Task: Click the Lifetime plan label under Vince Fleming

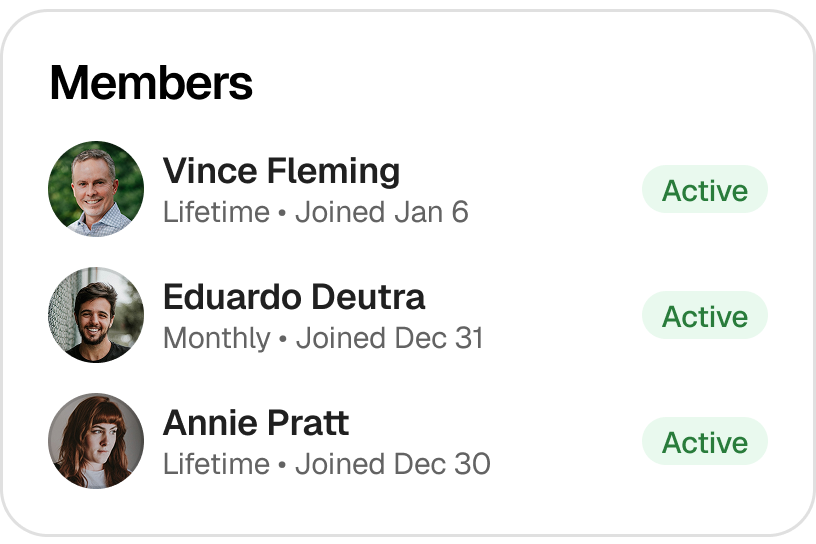Action: (216, 212)
